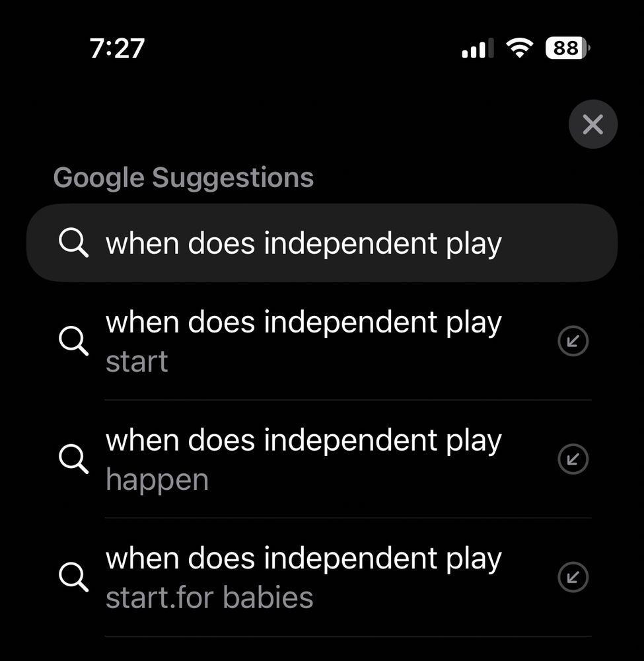Tap the 'Google Suggestions' header label

(x=184, y=176)
